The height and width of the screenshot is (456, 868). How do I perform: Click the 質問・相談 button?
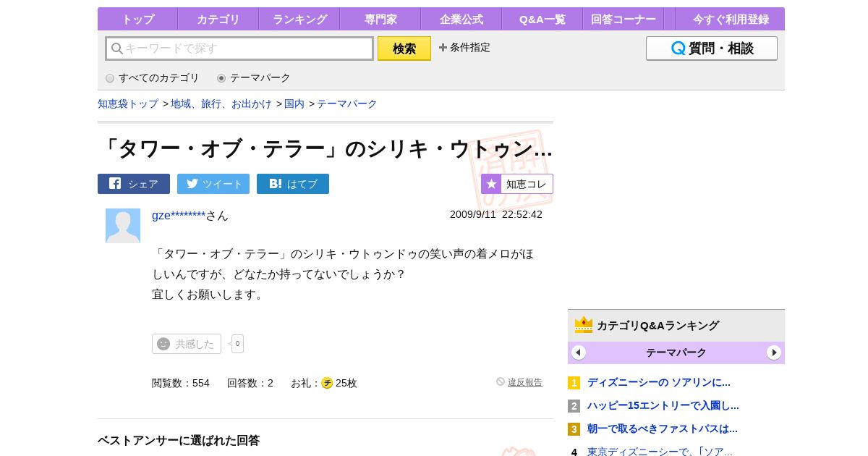coord(712,48)
